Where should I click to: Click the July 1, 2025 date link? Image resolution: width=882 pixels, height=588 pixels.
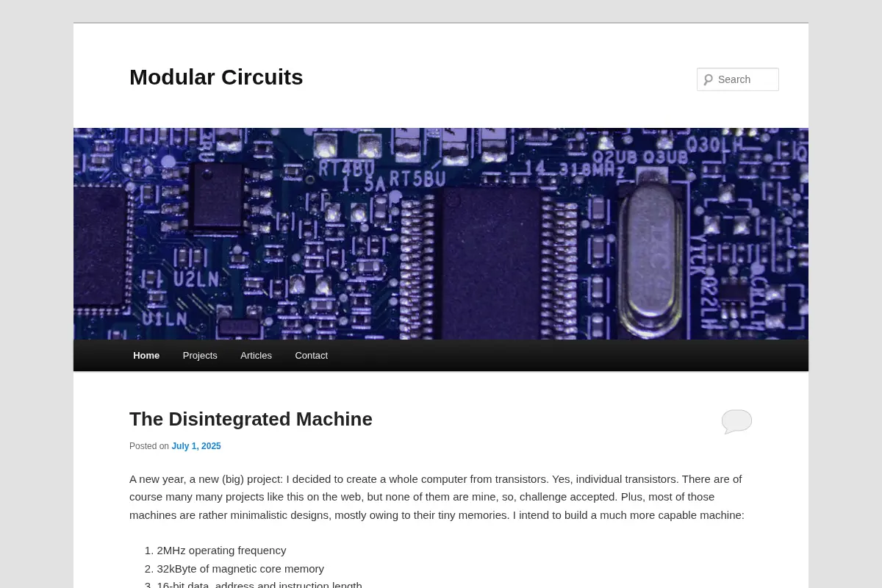point(196,446)
